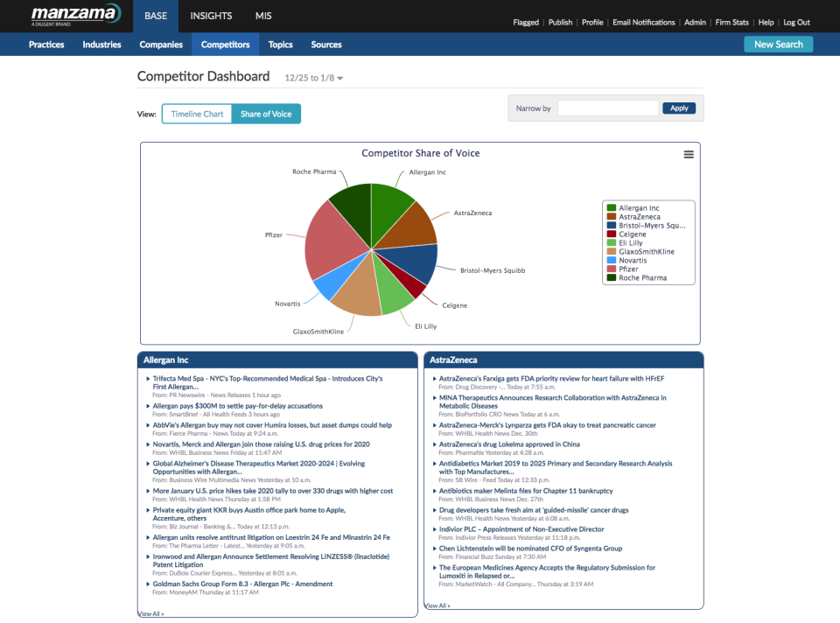Click the Apply button next to Narrow by
Viewport: 840px width, 623px height.
pyautogui.click(x=679, y=108)
